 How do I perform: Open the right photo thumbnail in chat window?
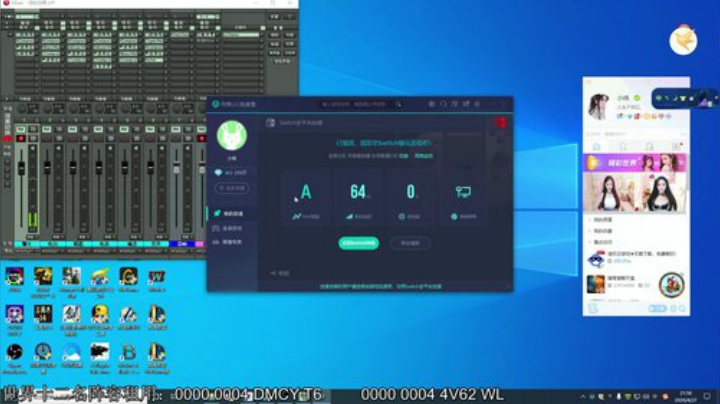click(x=661, y=193)
